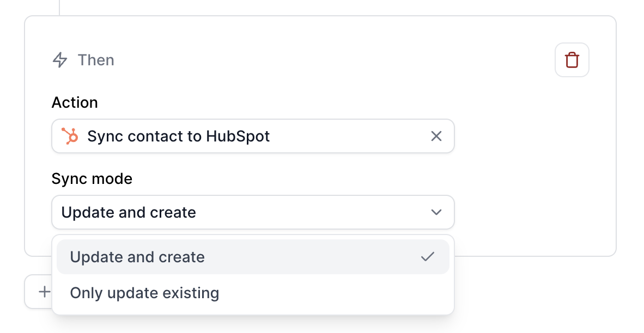The height and width of the screenshot is (333, 644).
Task: Click the "Action" field label
Action: coord(75,102)
